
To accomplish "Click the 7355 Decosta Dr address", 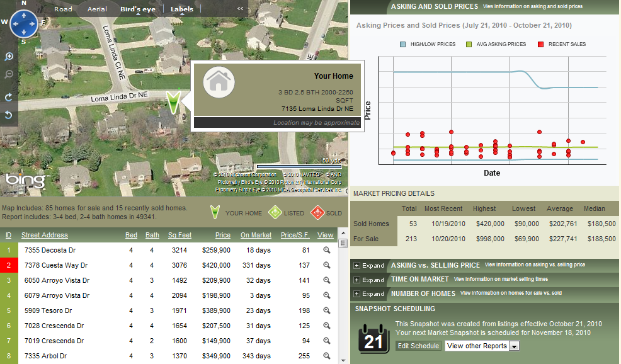I will tap(50, 250).
